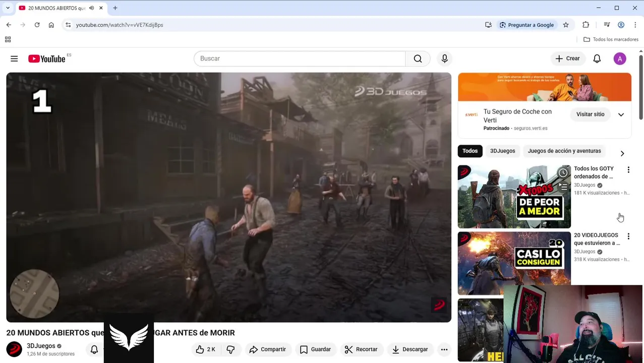Open a new browser tab
Screen dimensions: 644x363
tap(115, 8)
